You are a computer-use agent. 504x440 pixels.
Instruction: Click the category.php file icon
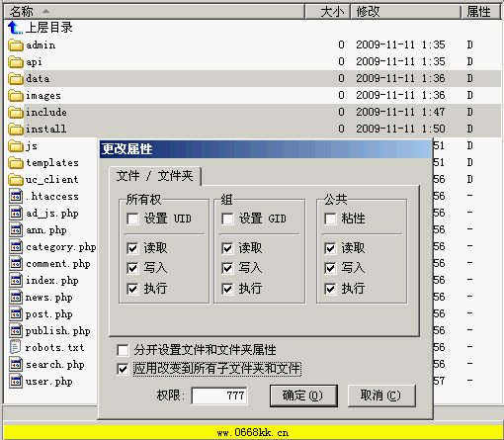(16, 247)
